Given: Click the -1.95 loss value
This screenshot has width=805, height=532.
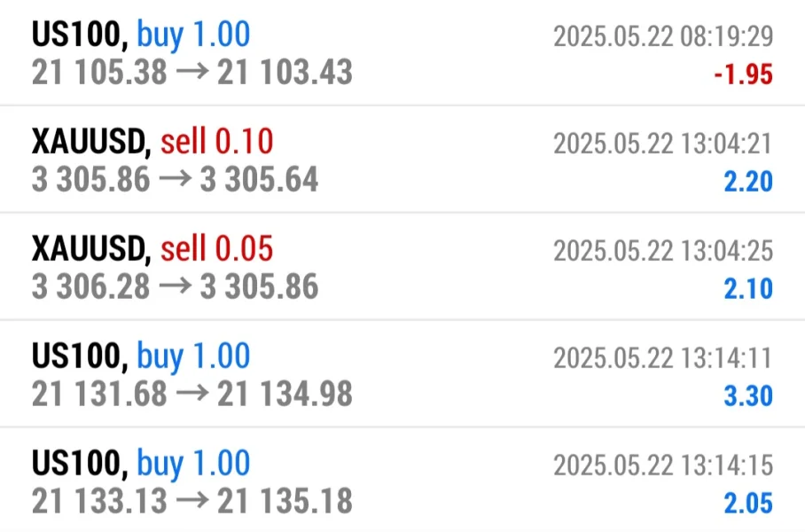Looking at the screenshot, I should point(743,75).
